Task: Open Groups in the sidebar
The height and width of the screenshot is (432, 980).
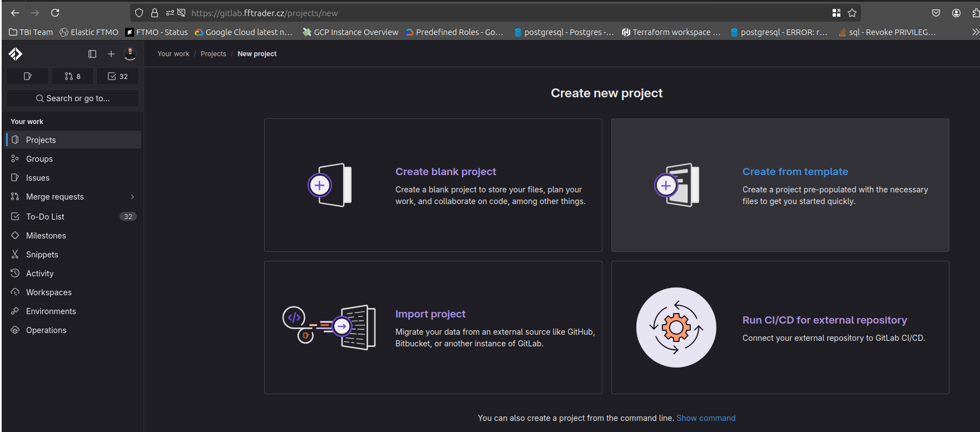Action: point(39,159)
